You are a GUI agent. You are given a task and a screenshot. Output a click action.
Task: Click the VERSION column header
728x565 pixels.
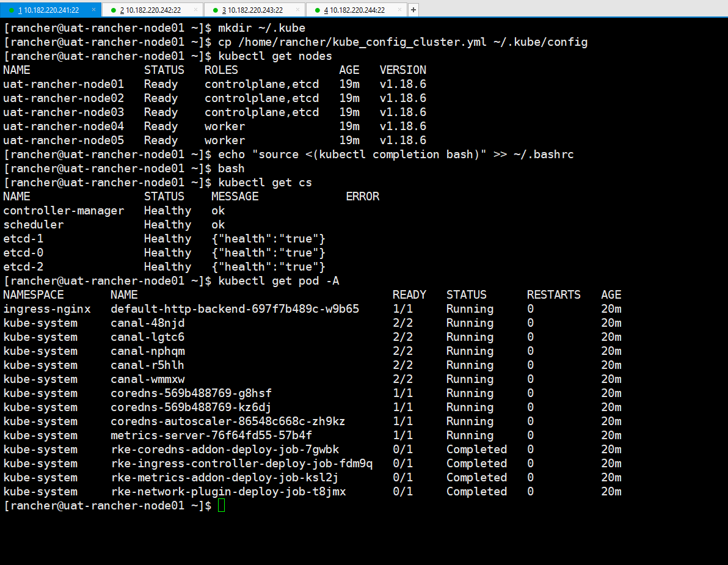(x=402, y=70)
